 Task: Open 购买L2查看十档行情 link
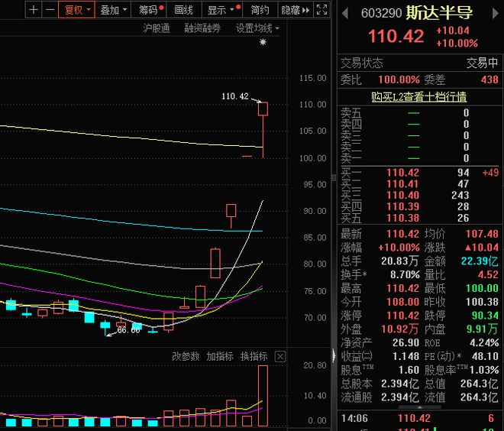pos(418,97)
